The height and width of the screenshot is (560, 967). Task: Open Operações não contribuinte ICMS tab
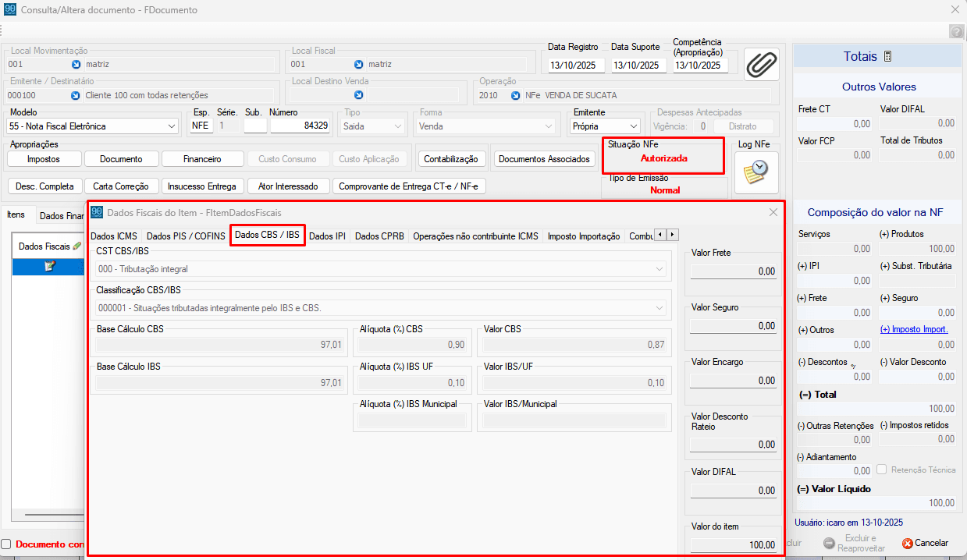(x=475, y=236)
